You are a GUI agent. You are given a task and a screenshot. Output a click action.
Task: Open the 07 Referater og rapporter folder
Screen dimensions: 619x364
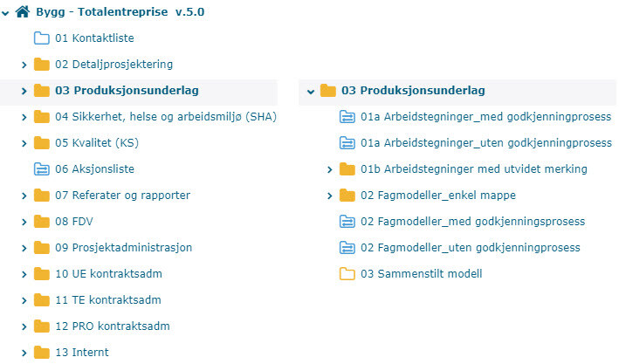click(122, 195)
